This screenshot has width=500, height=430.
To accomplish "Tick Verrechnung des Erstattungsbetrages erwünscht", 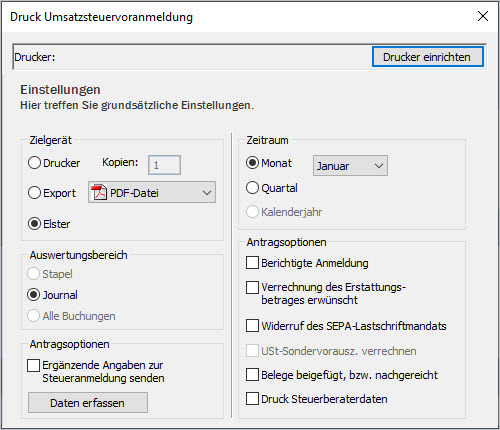I will pyautogui.click(x=252, y=287).
